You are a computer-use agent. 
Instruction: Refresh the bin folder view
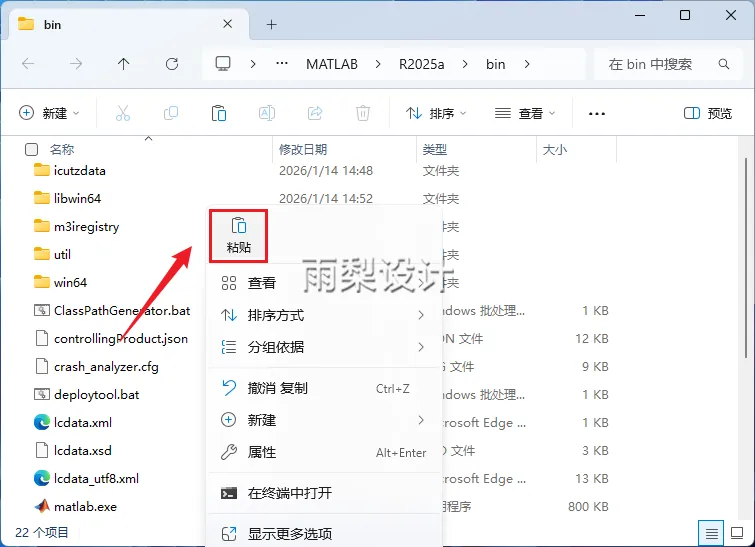pyautogui.click(x=172, y=64)
